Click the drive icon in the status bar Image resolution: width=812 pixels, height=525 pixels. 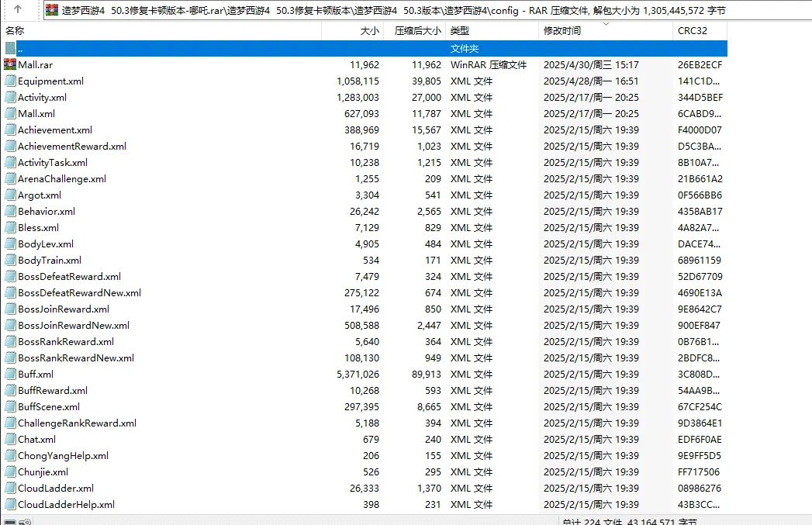pyautogui.click(x=10, y=522)
